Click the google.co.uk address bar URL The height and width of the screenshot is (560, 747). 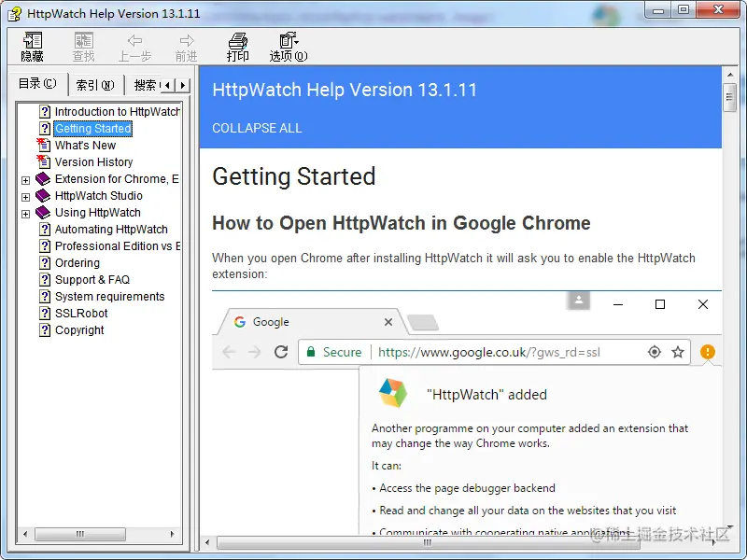[x=488, y=353]
